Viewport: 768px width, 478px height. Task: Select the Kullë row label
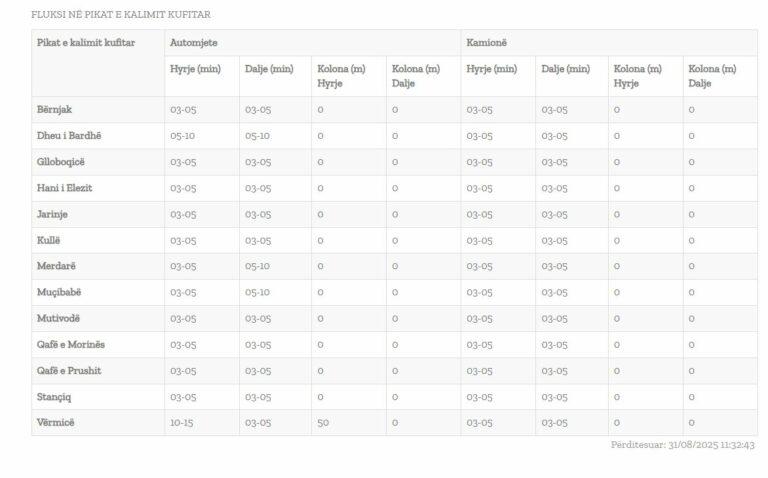click(49, 240)
